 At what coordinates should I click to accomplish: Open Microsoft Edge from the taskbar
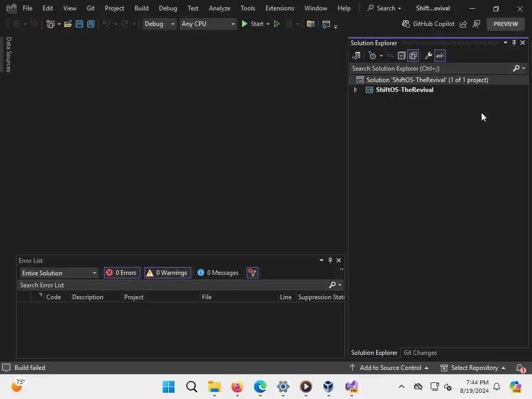pyautogui.click(x=260, y=387)
